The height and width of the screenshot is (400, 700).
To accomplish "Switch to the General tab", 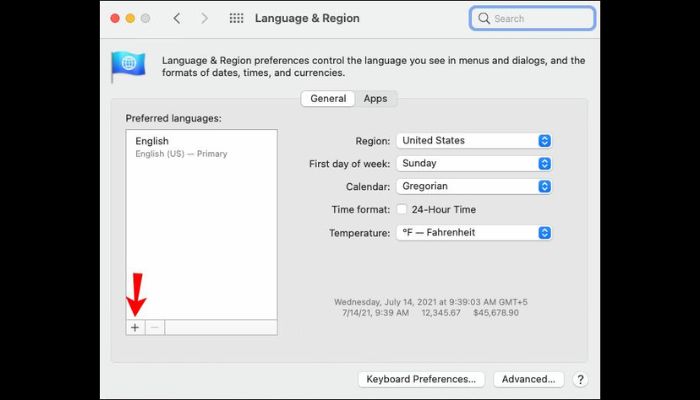I will pyautogui.click(x=328, y=99).
